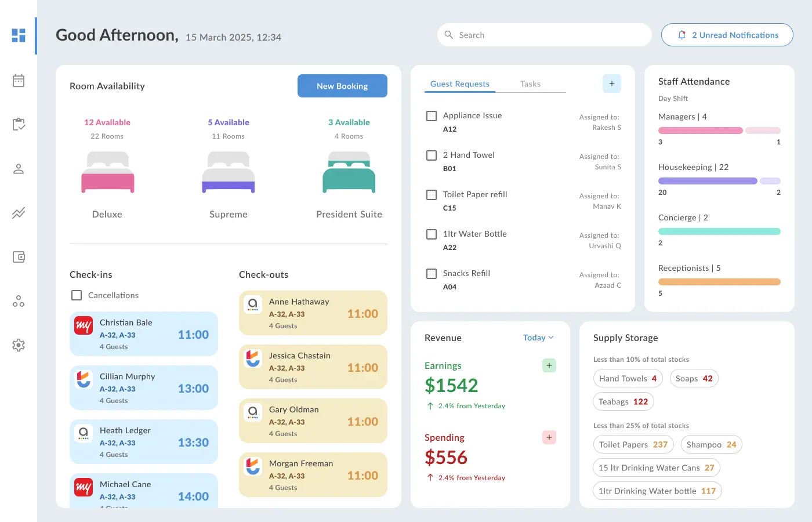Open the person profile sidebar icon

(x=19, y=169)
